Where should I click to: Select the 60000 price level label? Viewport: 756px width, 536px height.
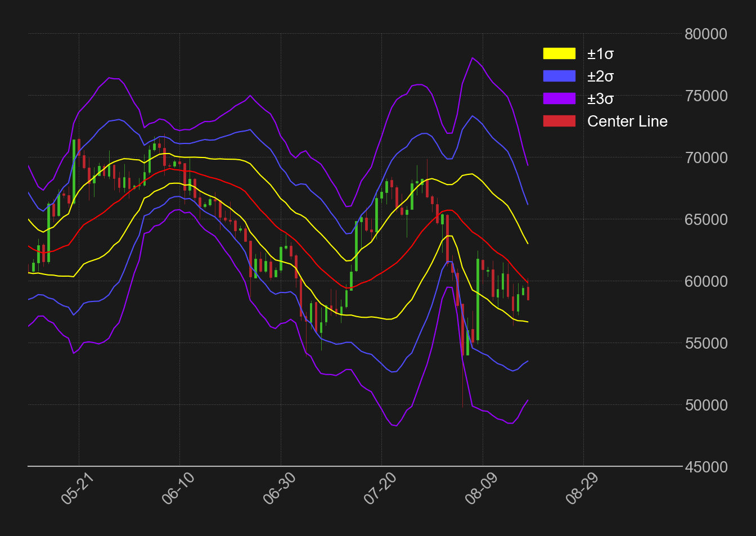click(x=706, y=282)
